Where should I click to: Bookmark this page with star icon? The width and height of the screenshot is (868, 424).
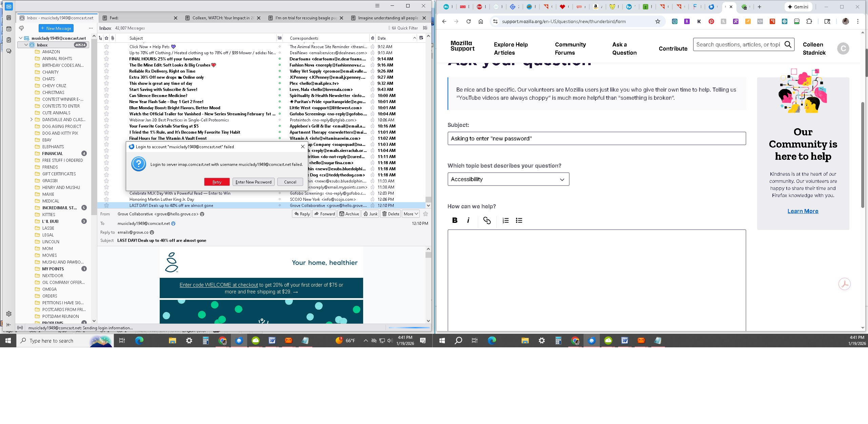pos(657,21)
